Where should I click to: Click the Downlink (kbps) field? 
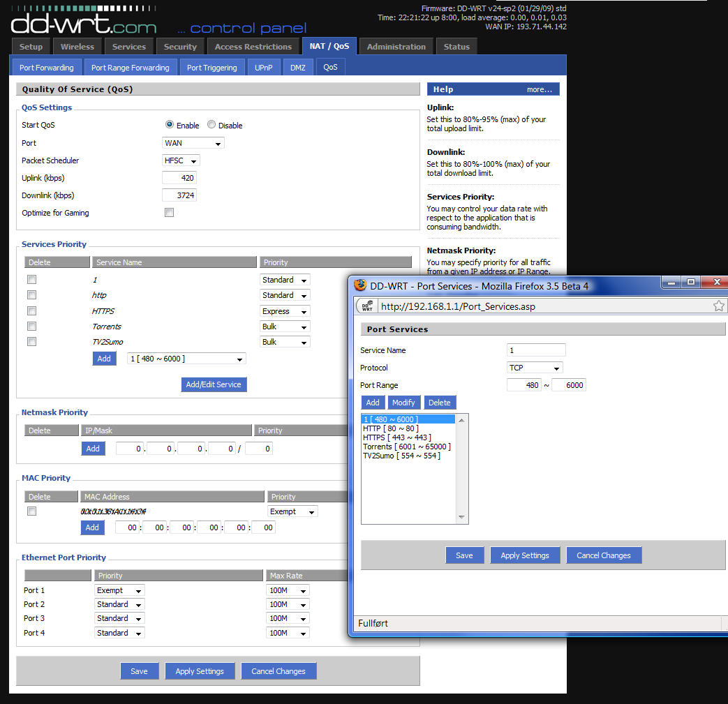179,195
